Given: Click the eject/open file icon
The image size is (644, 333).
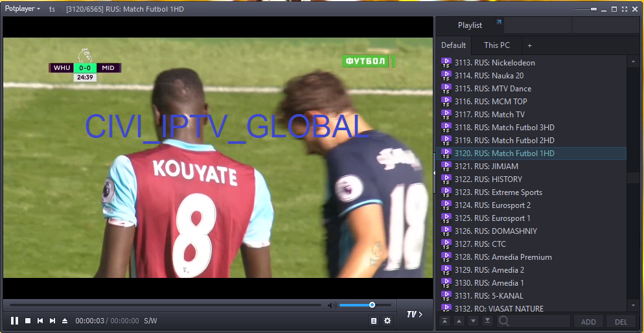Looking at the screenshot, I should tap(65, 321).
